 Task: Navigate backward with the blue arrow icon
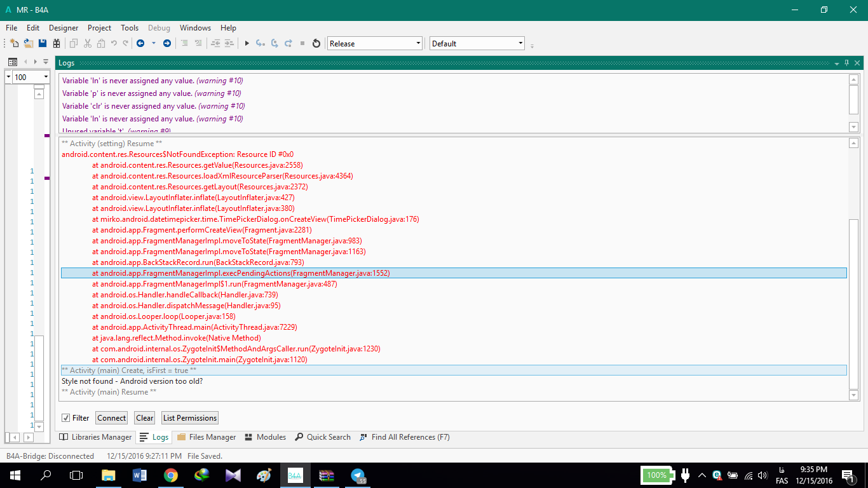pyautogui.click(x=140, y=43)
